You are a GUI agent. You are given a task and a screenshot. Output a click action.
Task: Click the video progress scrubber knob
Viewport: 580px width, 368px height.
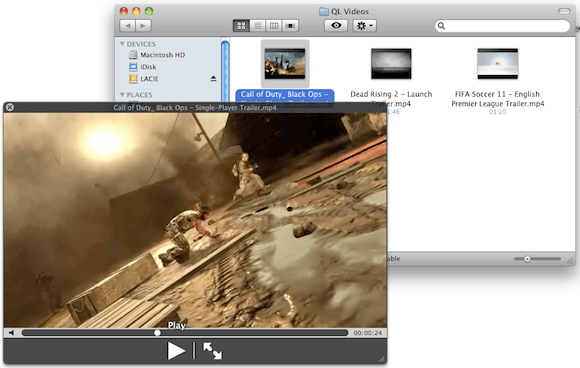click(x=157, y=333)
